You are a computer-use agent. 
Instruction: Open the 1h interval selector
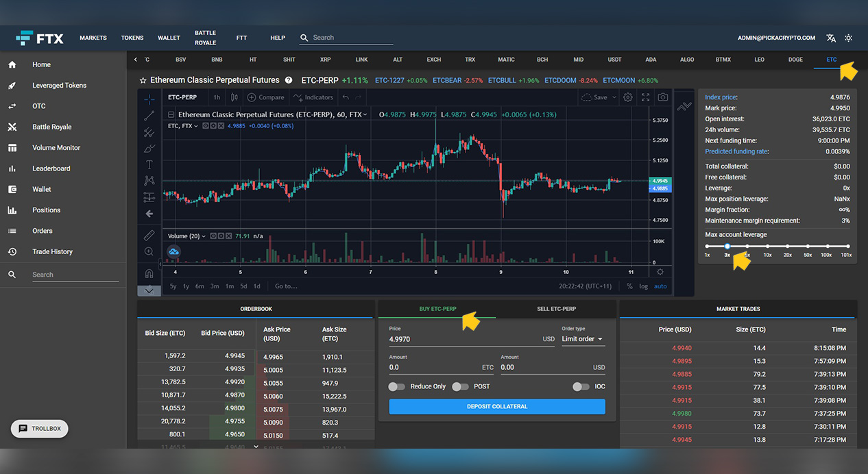point(217,97)
